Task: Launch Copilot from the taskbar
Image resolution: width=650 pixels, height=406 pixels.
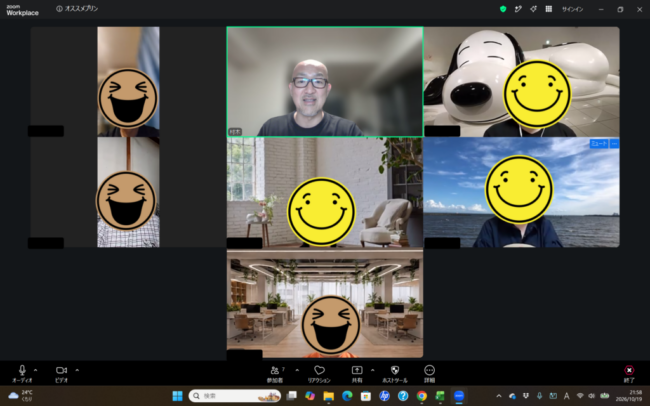Action: 310,396
